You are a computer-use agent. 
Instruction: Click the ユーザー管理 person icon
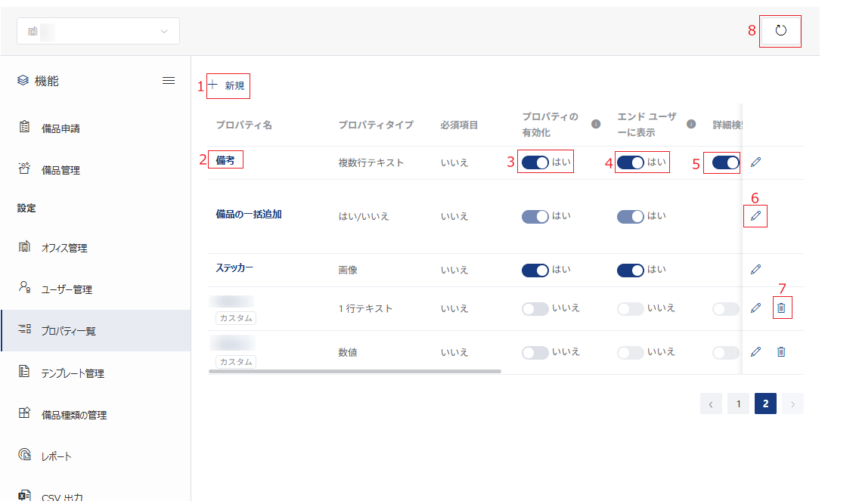pos(24,287)
